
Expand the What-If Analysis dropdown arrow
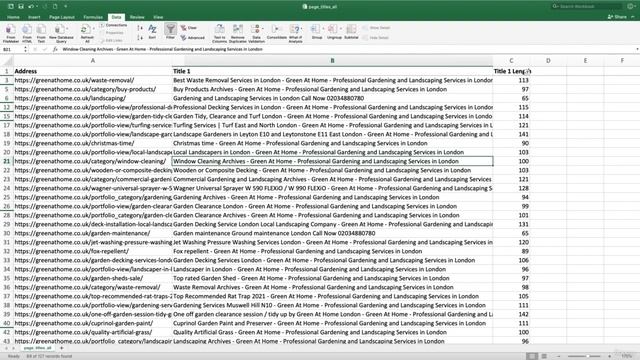302,29
